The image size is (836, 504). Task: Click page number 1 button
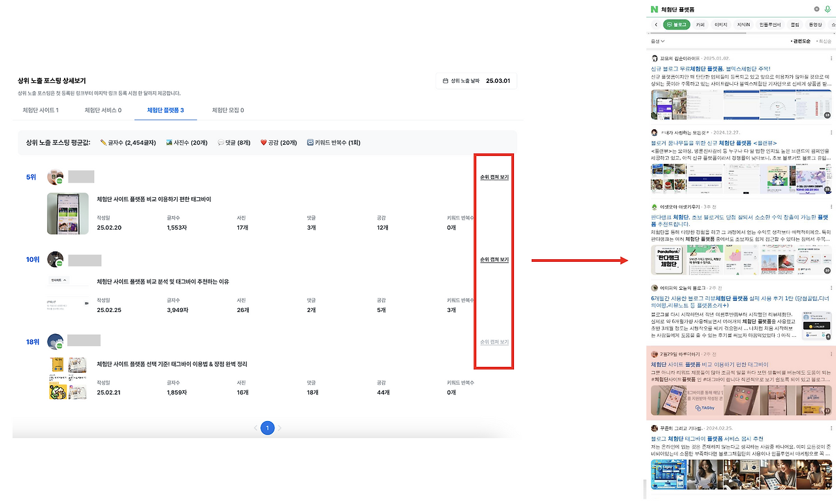point(267,428)
